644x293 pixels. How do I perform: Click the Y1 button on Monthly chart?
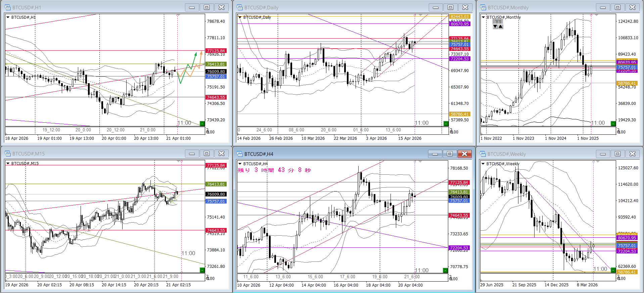pyautogui.click(x=498, y=22)
